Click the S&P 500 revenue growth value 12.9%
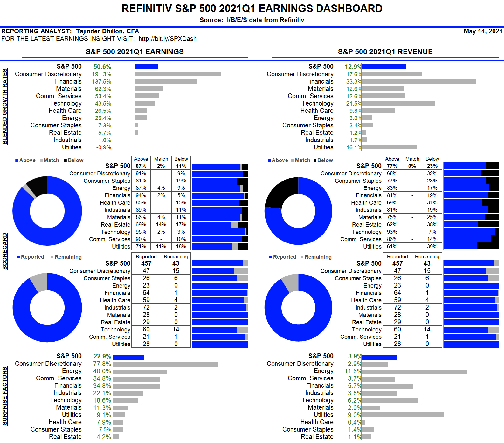 click(353, 67)
